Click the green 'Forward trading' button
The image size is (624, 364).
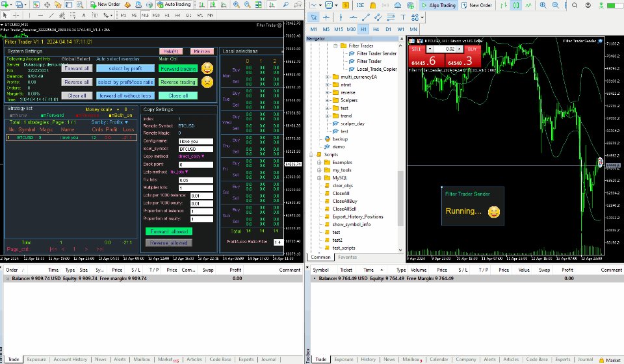178,68
